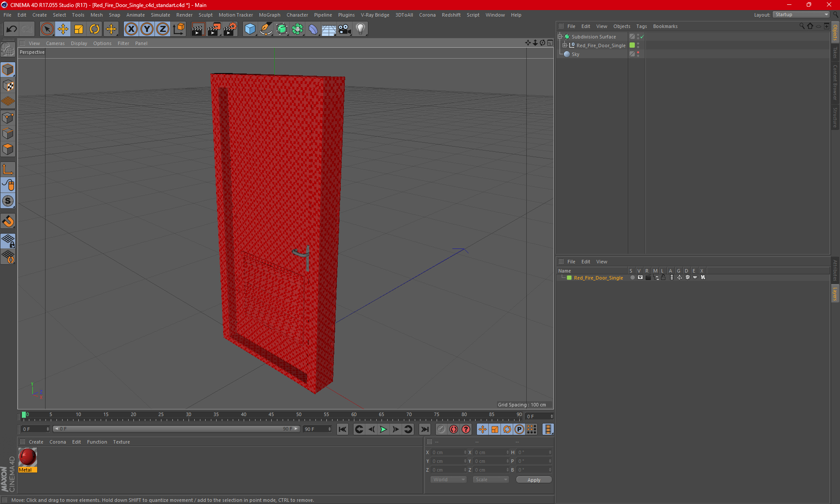This screenshot has width=840, height=504.
Task: Open the Spline Pen tool
Action: coord(266,29)
